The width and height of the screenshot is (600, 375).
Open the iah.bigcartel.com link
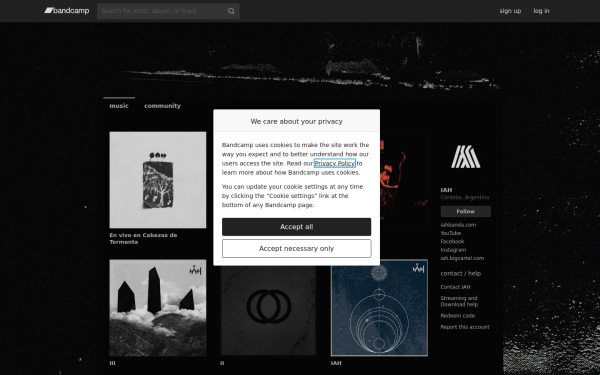tap(462, 259)
